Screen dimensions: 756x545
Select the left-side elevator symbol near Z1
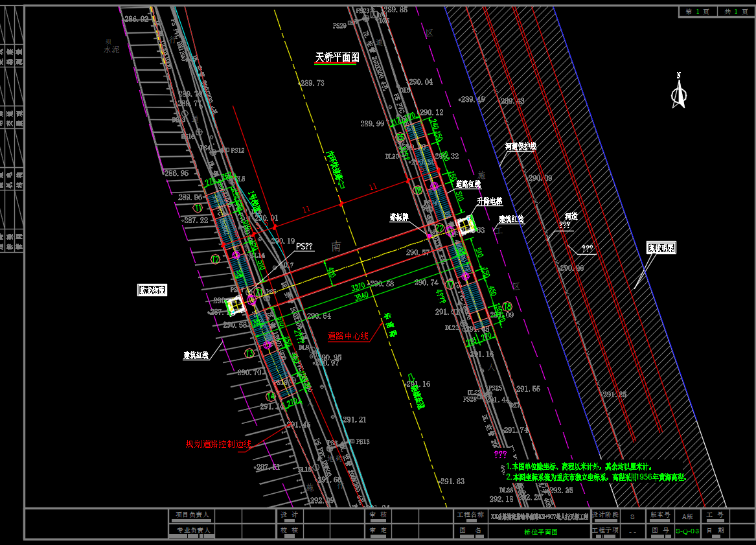tap(236, 303)
